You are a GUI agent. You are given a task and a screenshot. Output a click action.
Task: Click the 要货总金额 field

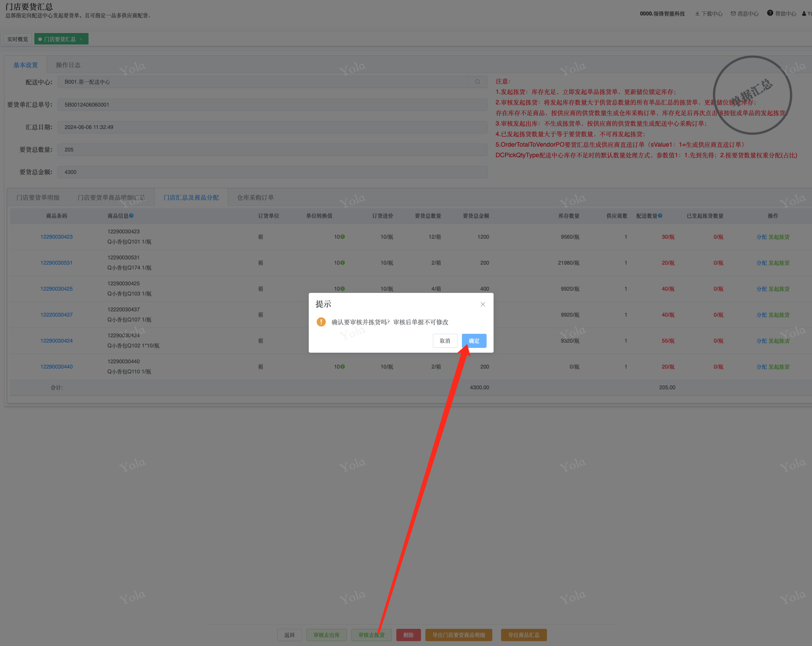coord(273,172)
